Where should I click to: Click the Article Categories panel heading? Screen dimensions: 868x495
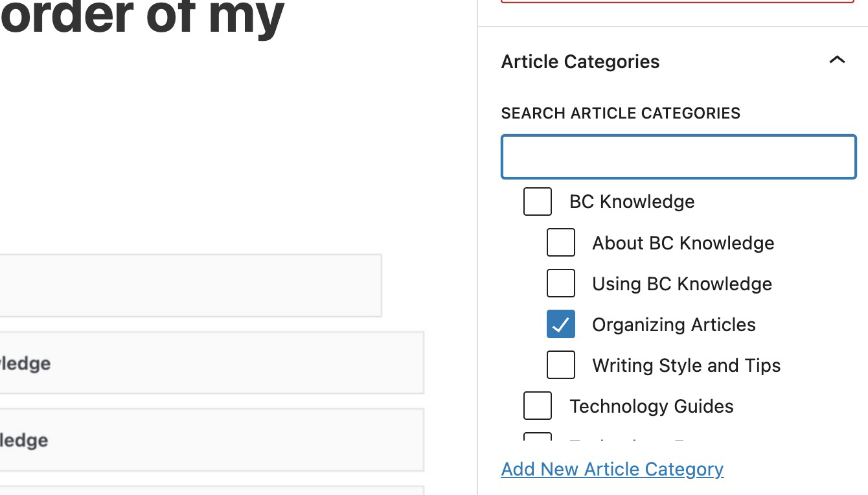580,61
